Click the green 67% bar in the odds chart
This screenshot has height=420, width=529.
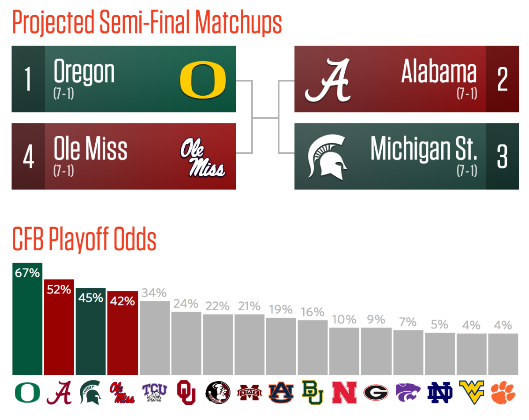(27, 326)
